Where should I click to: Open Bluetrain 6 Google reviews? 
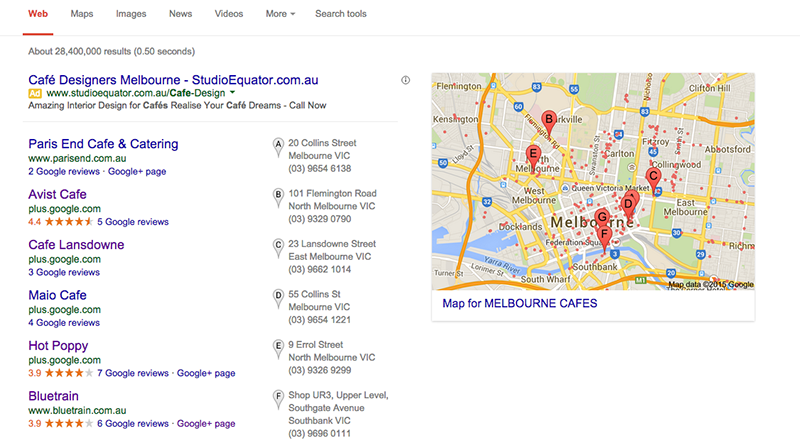(x=133, y=424)
